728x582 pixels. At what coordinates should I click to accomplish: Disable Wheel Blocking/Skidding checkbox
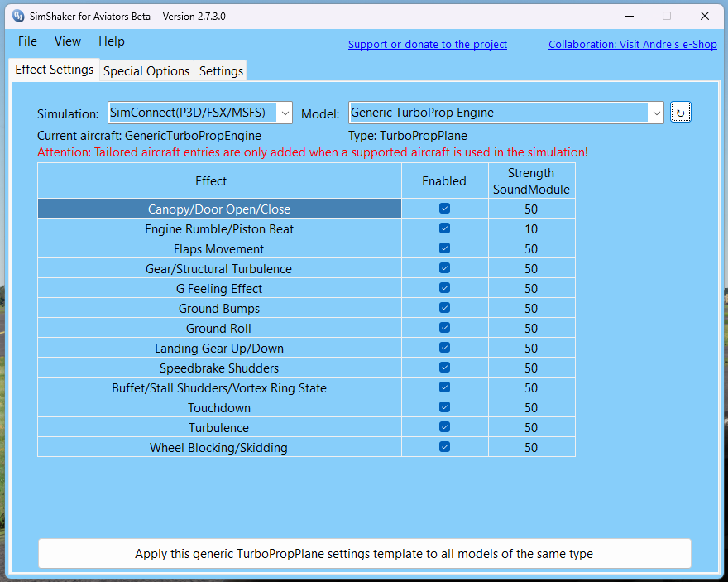tap(444, 447)
